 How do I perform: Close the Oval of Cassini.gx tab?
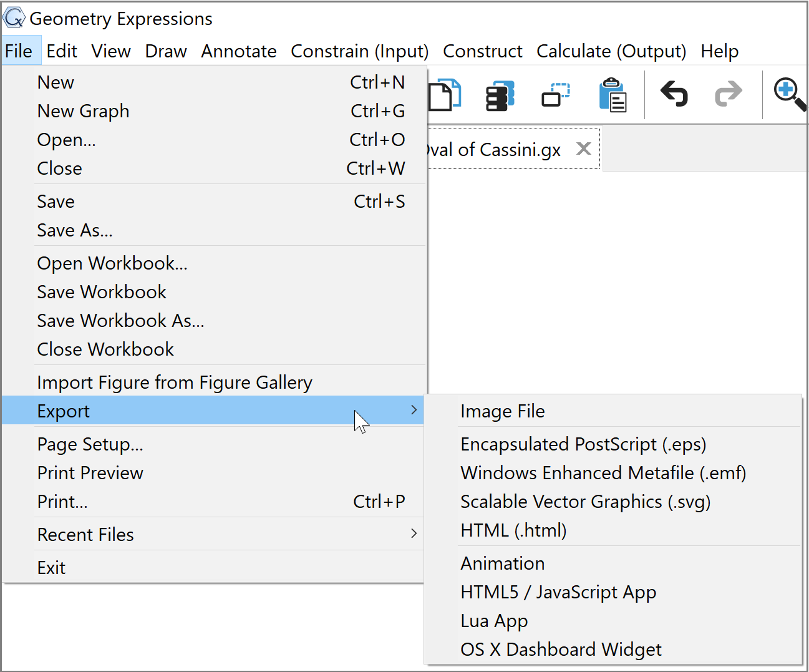[583, 149]
